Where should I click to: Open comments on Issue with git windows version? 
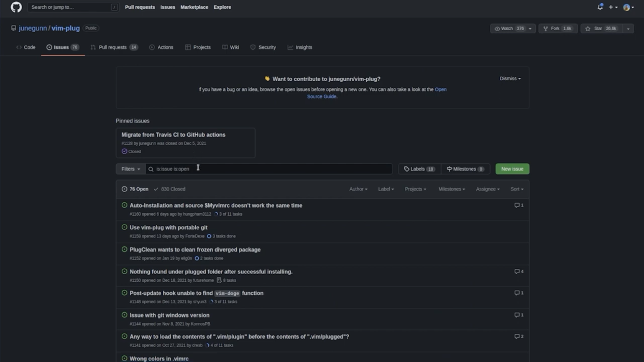coord(519,315)
